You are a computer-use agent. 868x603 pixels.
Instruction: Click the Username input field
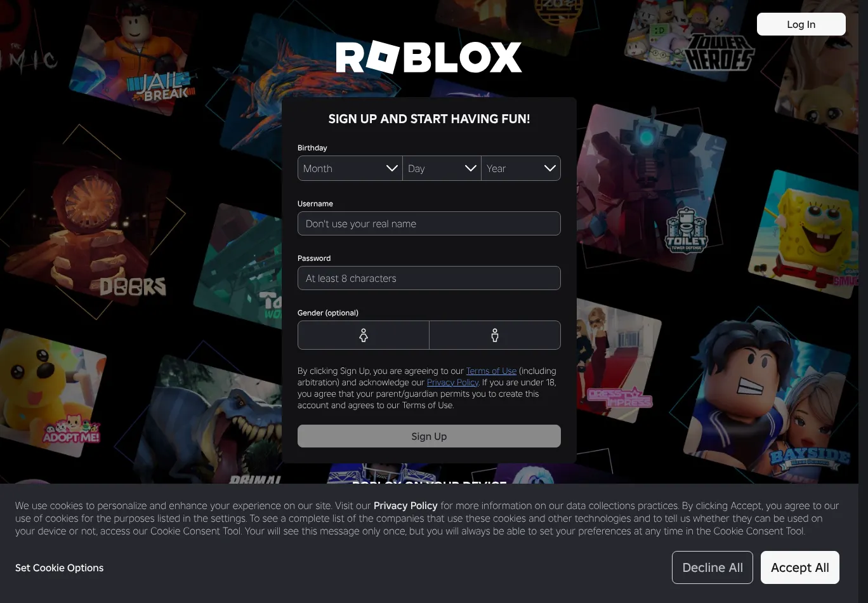pos(429,223)
